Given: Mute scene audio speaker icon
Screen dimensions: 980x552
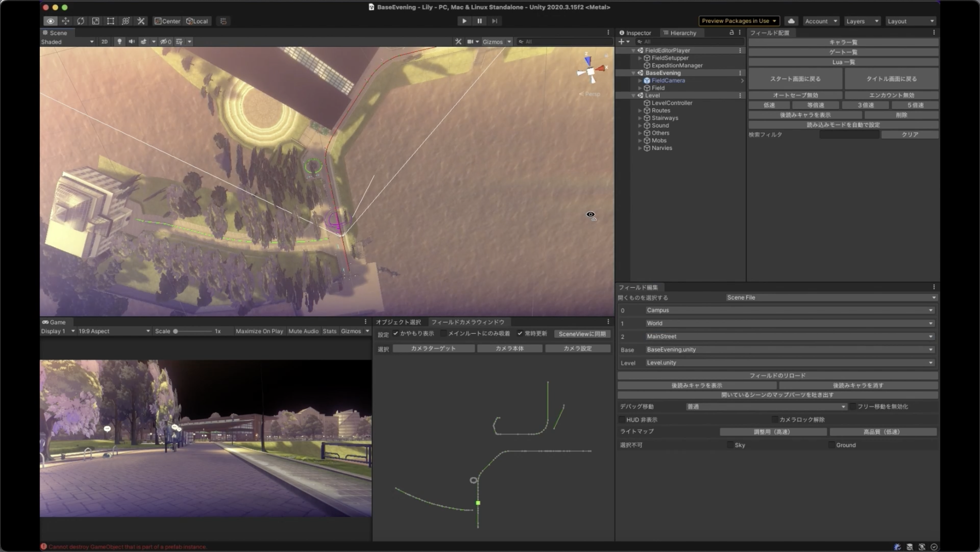Looking at the screenshot, I should coord(132,42).
